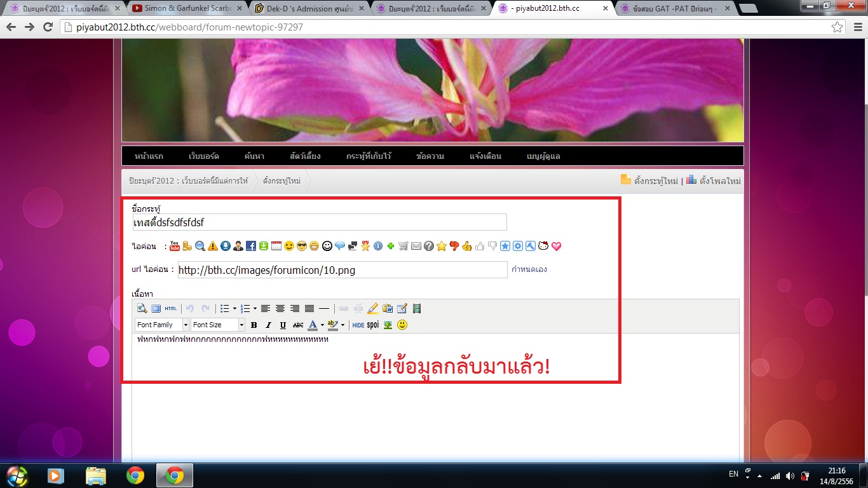Open เว็บบอร์ด in the navigation bar

(x=204, y=156)
